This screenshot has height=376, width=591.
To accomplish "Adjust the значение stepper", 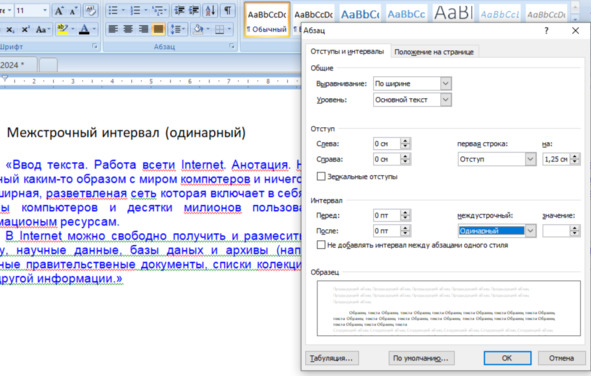I will [x=575, y=231].
